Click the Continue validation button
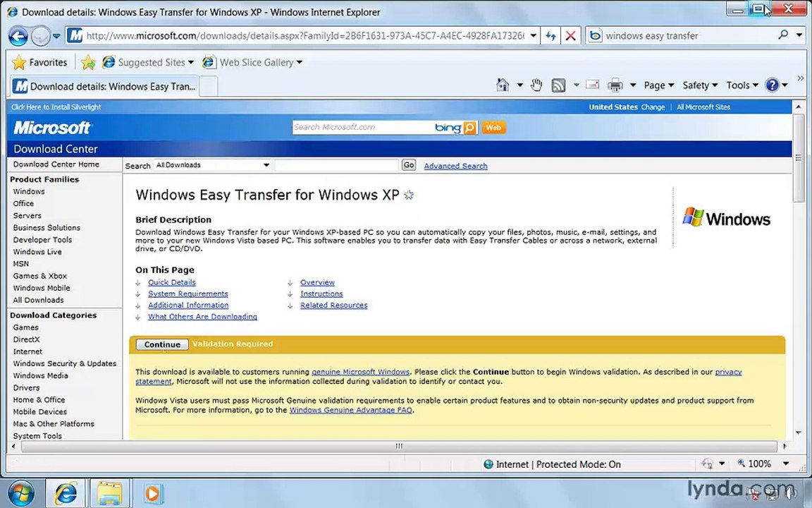The image size is (812, 508). tap(162, 344)
